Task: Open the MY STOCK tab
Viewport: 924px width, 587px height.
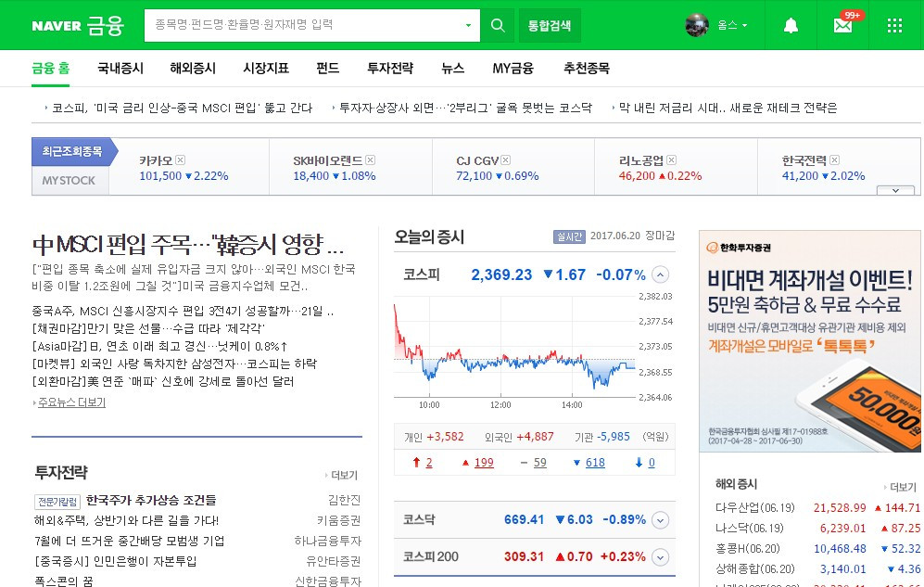Action: pyautogui.click(x=70, y=180)
